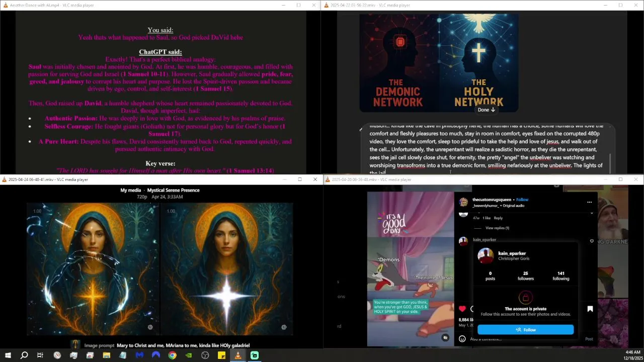Click the 0 posts count
The height and width of the screenshot is (362, 644).
490,276
